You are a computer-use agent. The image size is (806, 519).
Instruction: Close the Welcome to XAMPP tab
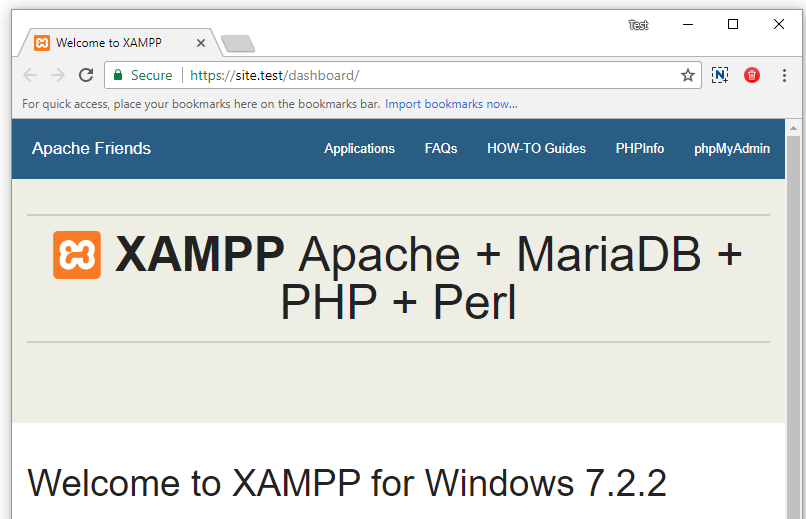coord(201,43)
